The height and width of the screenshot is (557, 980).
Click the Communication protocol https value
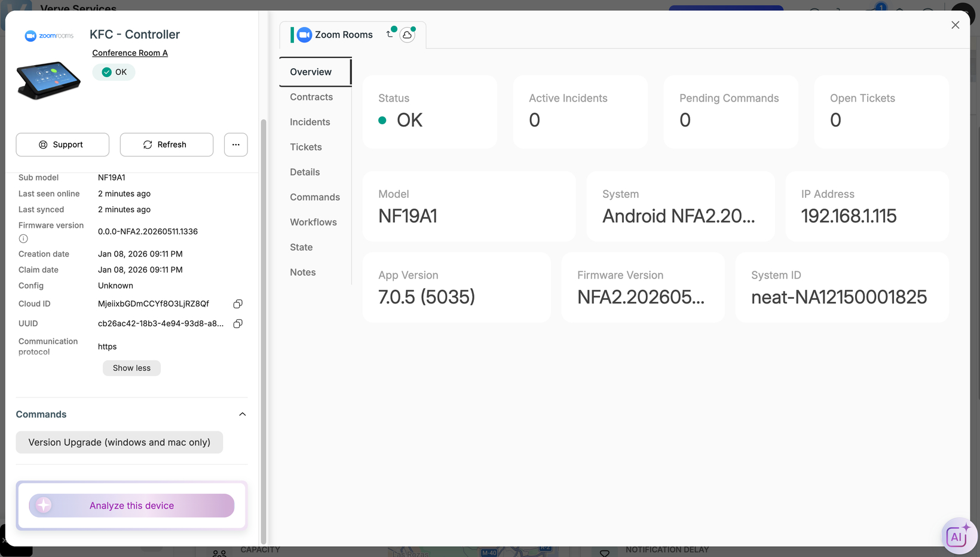pos(107,347)
